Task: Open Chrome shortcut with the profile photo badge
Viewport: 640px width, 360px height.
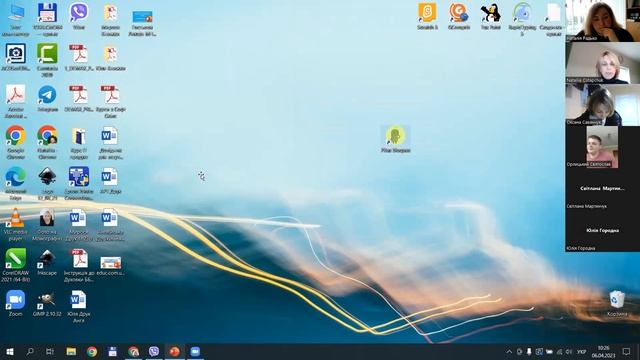Action: (47, 142)
